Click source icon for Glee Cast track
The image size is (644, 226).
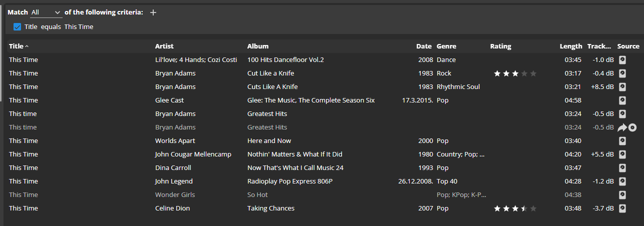622,100
